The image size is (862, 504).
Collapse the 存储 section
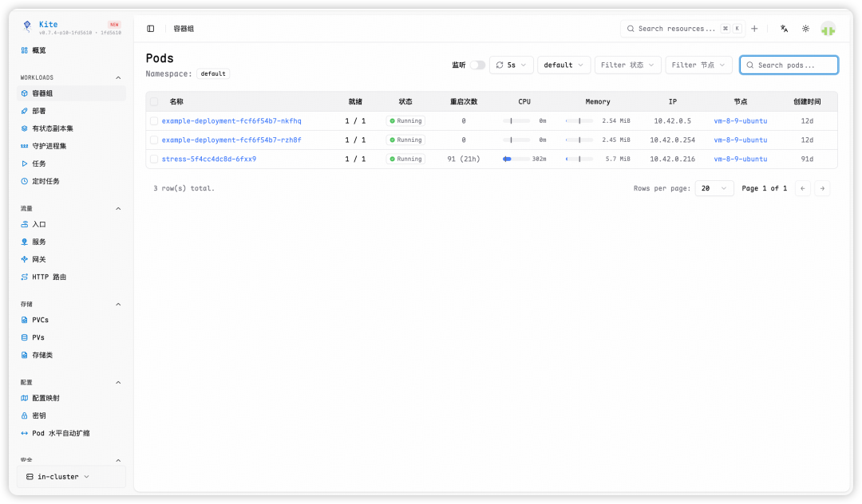[x=118, y=304]
